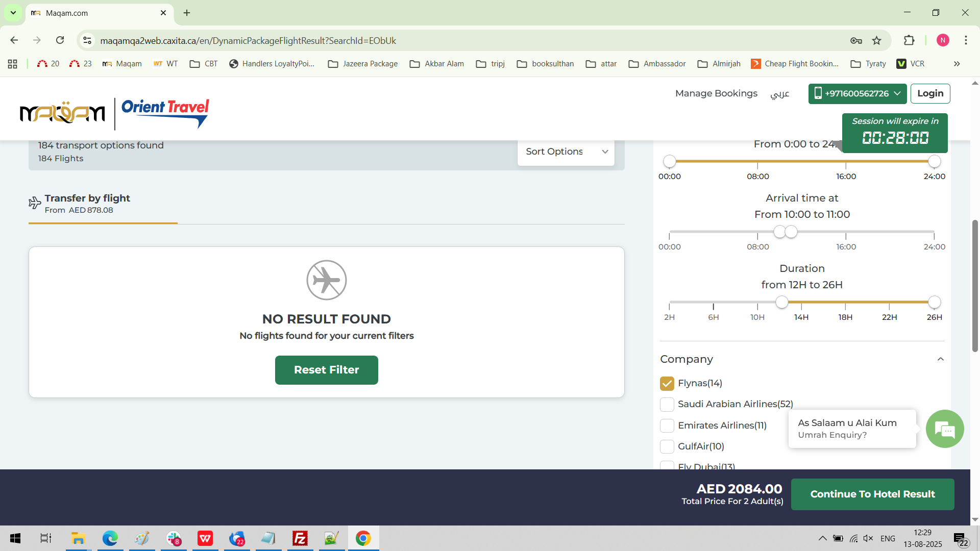Click the Duration slider right handle
This screenshot has height=551, width=980.
pyautogui.click(x=934, y=302)
